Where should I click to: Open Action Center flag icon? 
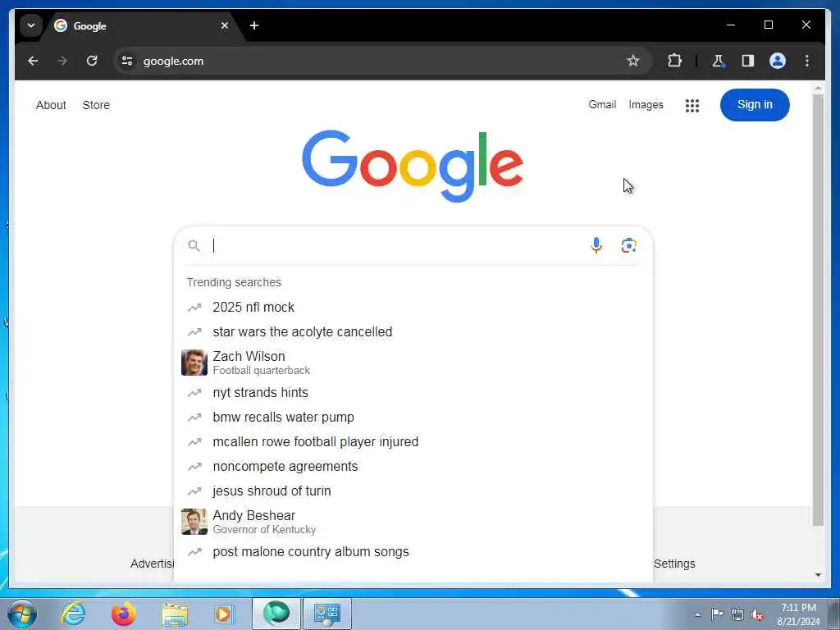(717, 614)
